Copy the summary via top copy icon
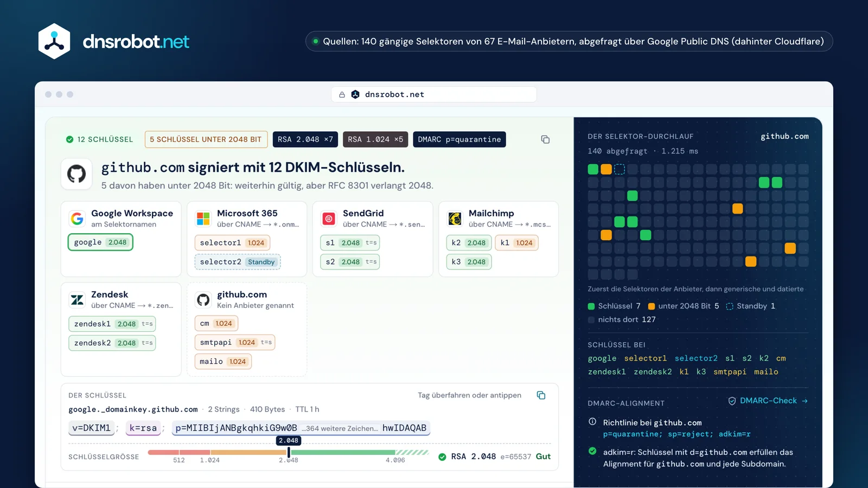868x488 pixels. point(545,139)
